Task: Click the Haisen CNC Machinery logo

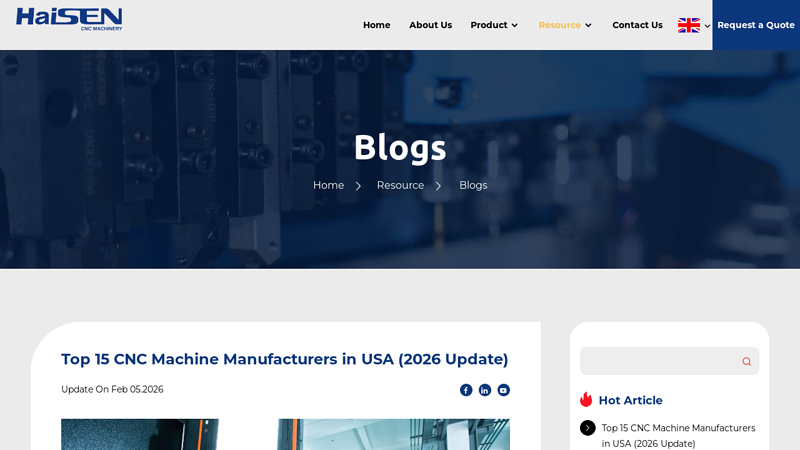Action: 69,19
